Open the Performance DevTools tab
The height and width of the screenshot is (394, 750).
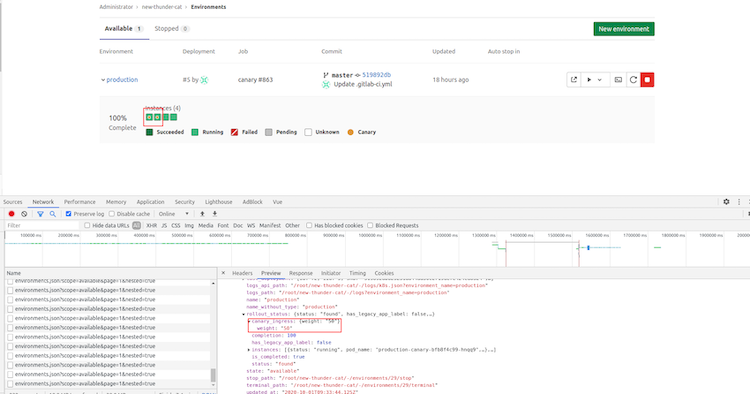coord(79,202)
